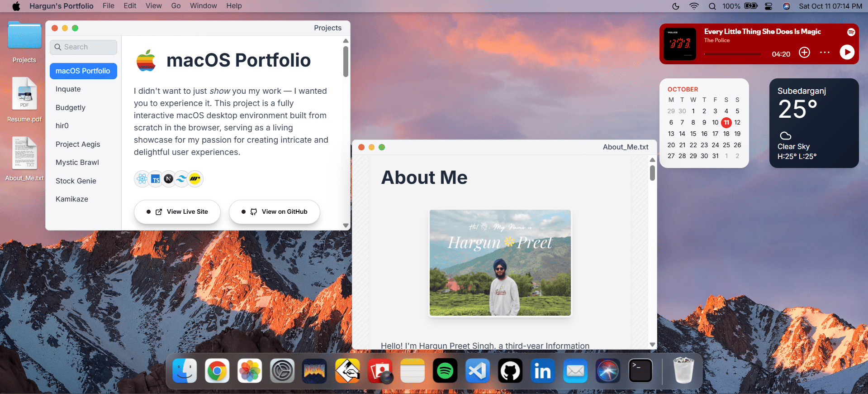Open the GitHub icon in the dock
This screenshot has width=868, height=394.
510,371
